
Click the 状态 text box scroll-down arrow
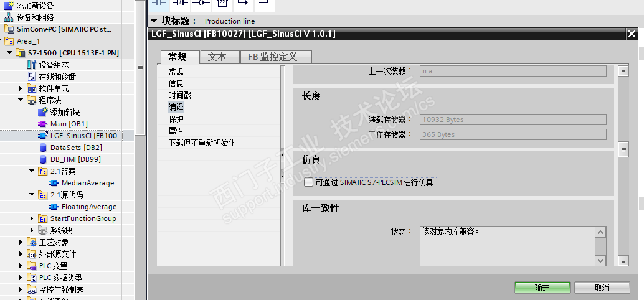(x=600, y=260)
